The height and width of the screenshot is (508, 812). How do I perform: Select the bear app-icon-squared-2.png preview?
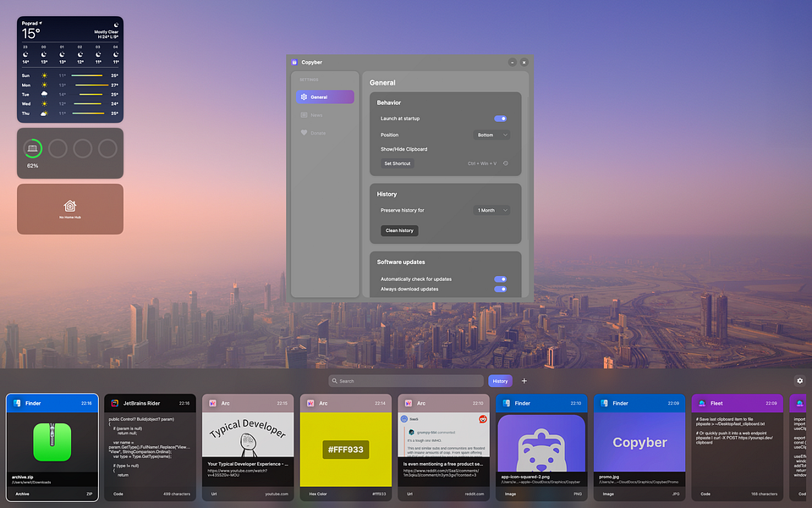click(x=541, y=443)
